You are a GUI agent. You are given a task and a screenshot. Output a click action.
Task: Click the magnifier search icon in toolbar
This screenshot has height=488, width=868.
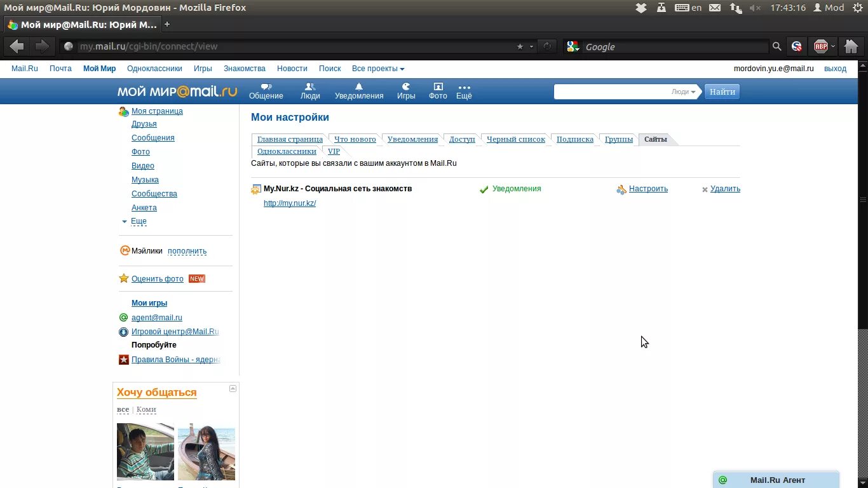776,46
